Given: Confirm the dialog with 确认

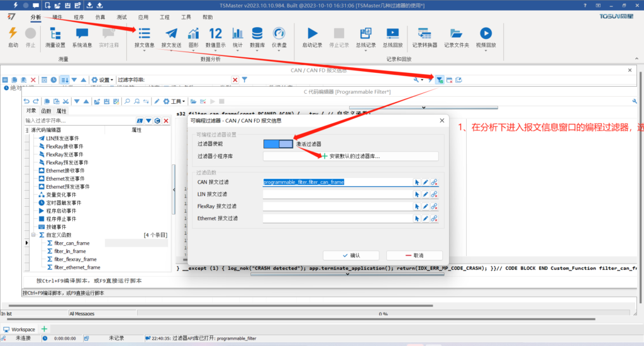Looking at the screenshot, I should 351,255.
